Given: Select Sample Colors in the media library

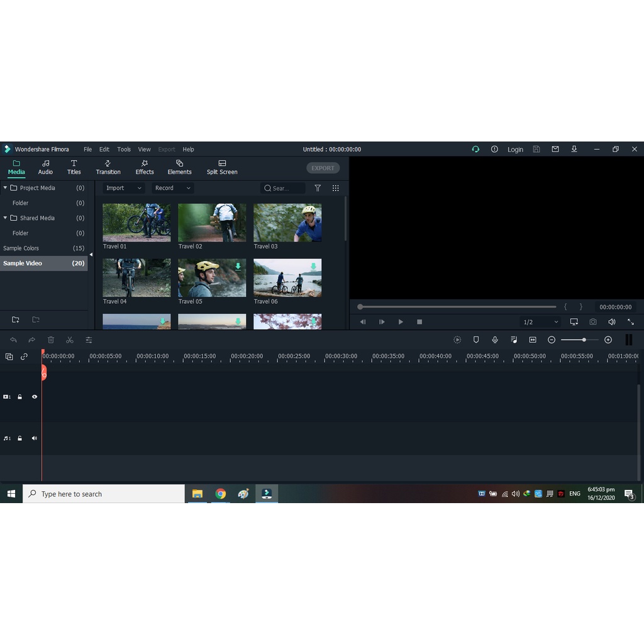Looking at the screenshot, I should tap(21, 248).
